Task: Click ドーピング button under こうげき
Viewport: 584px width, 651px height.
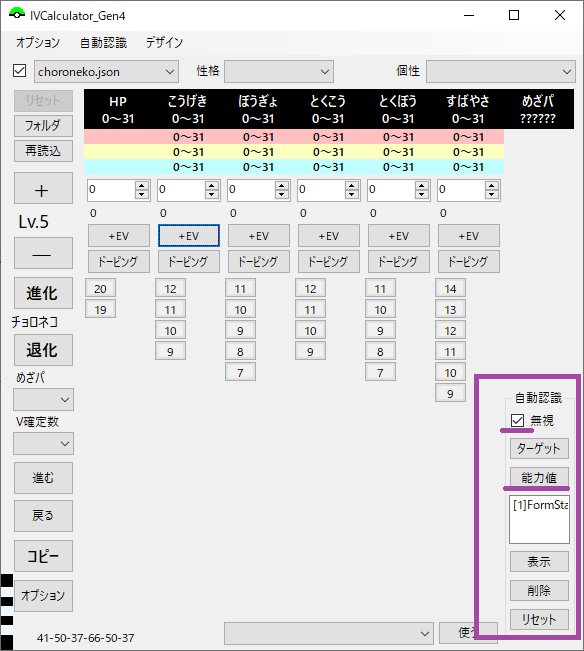Action: click(189, 262)
